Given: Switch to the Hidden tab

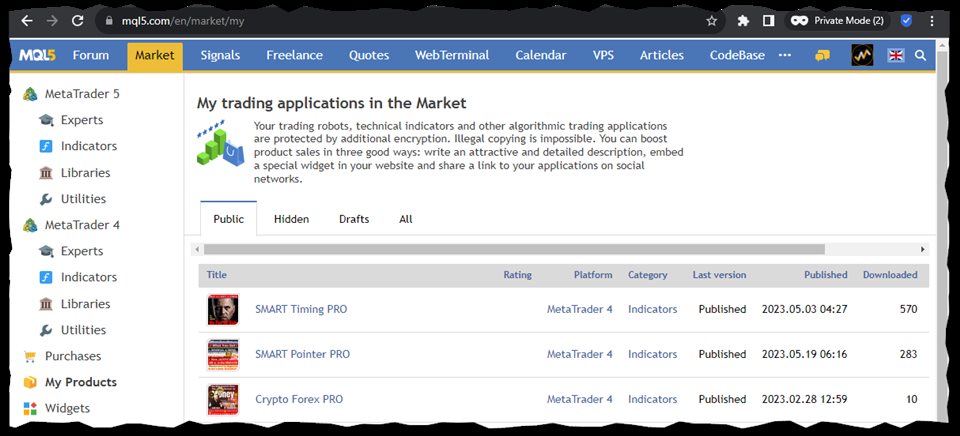Looking at the screenshot, I should click(x=291, y=219).
